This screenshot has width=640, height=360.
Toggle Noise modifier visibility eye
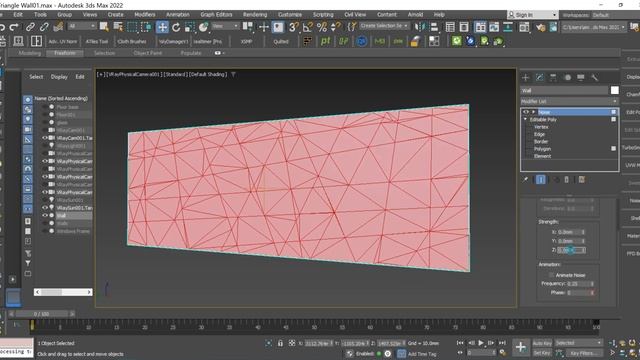(526, 112)
